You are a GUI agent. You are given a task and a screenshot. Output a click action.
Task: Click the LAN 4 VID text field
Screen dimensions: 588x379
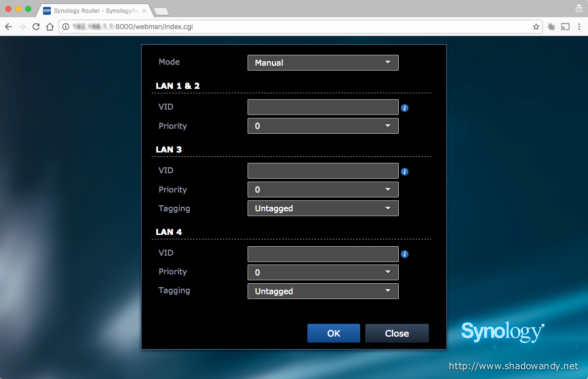[x=323, y=254]
